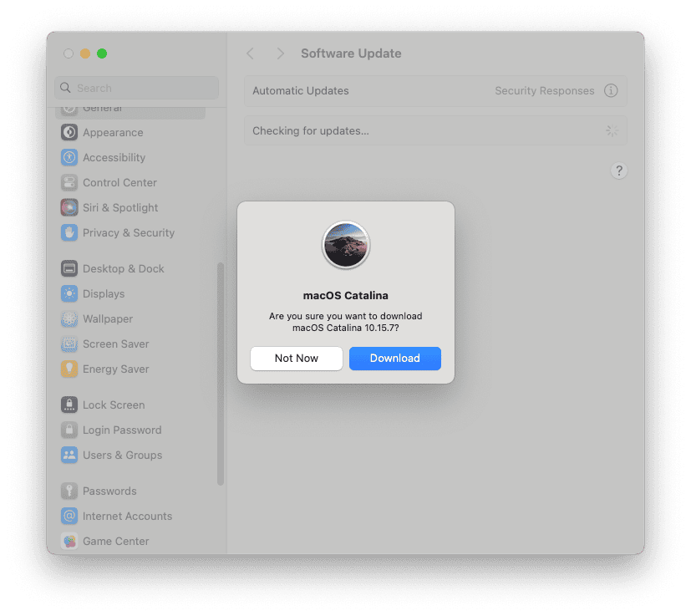The image size is (691, 616).
Task: Open the Login Password label
Action: coord(122,430)
